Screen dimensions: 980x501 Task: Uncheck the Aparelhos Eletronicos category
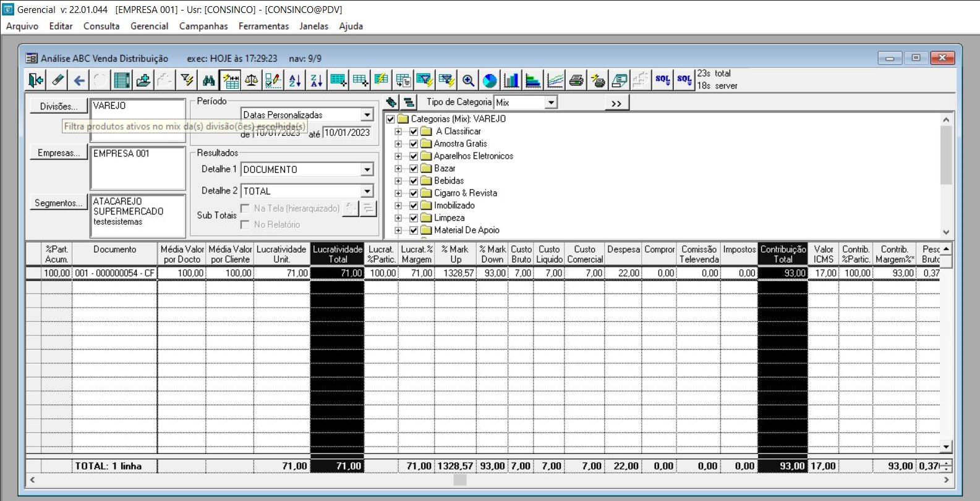tap(414, 156)
